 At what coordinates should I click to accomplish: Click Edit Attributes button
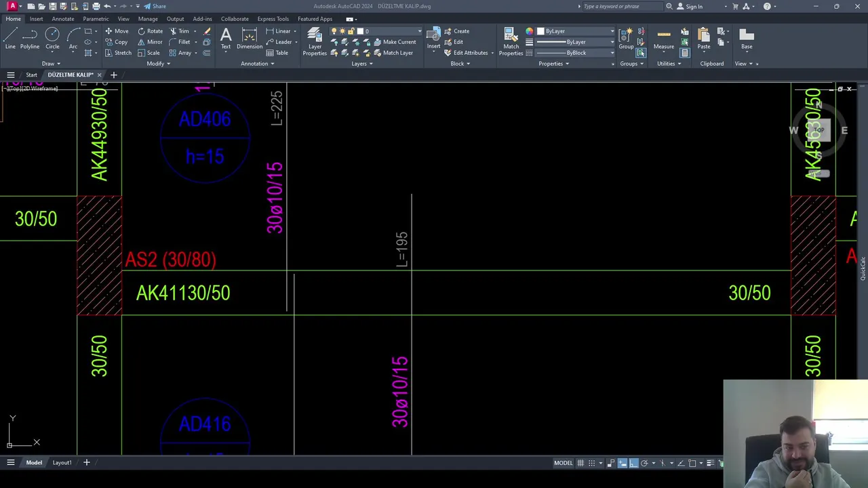click(x=466, y=53)
